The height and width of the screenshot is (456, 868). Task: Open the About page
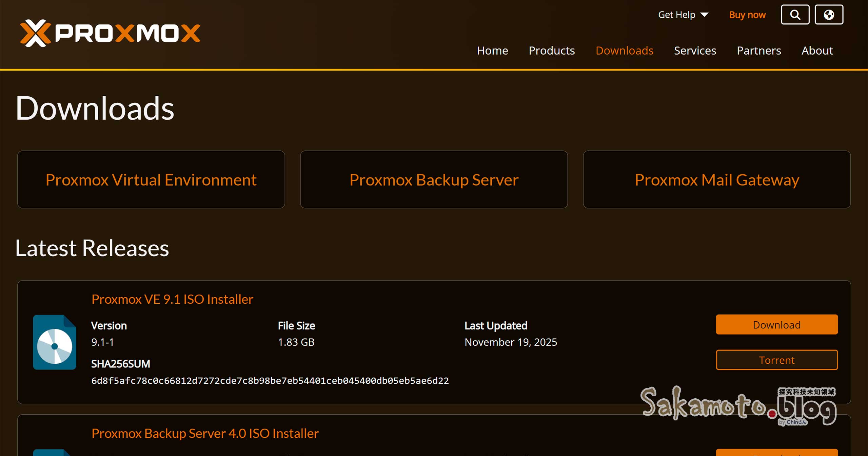coord(817,50)
